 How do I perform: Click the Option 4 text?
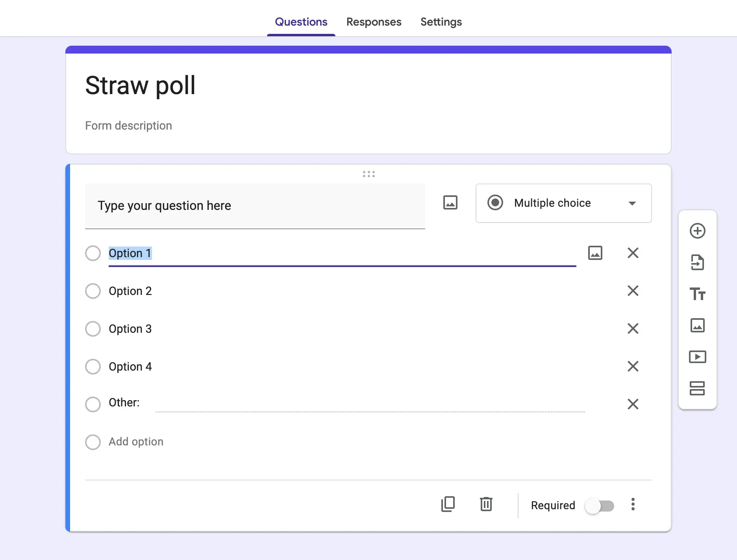coord(130,367)
